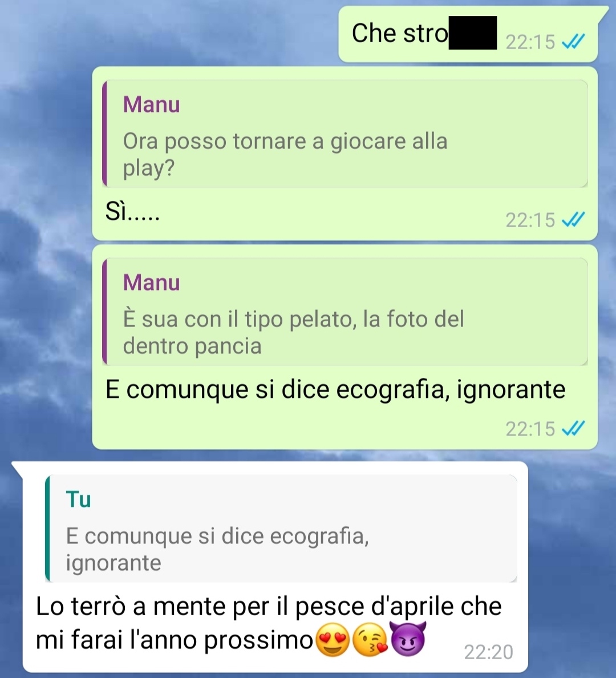Image resolution: width=616 pixels, height=678 pixels.
Task: Click 'E comunque si dice ecografia, ignorante' sent text
Action: tap(335, 390)
